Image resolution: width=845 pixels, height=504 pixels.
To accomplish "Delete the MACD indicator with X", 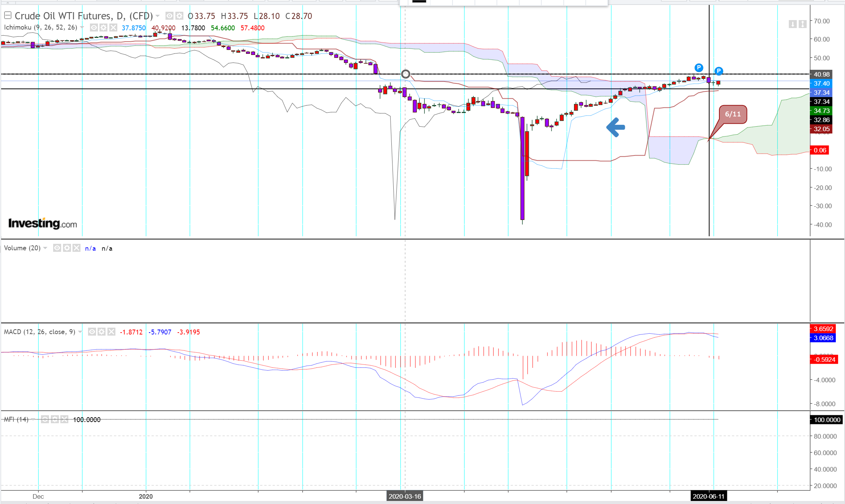I will [x=111, y=332].
